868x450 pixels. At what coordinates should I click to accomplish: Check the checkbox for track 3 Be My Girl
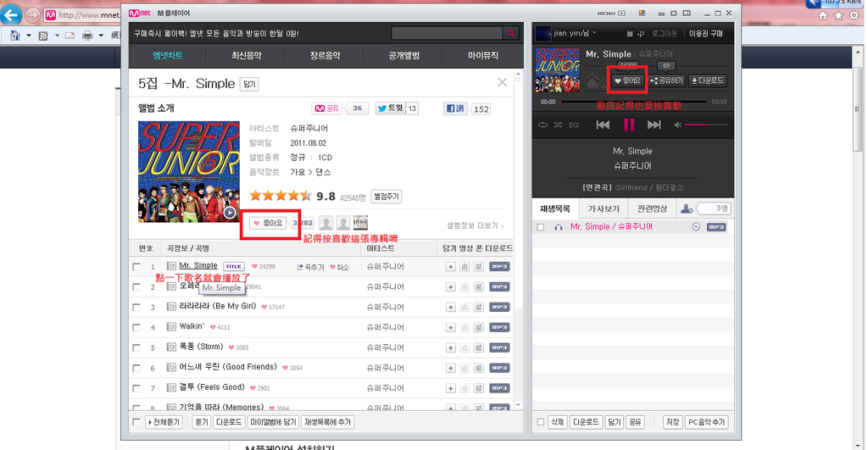pyautogui.click(x=136, y=307)
